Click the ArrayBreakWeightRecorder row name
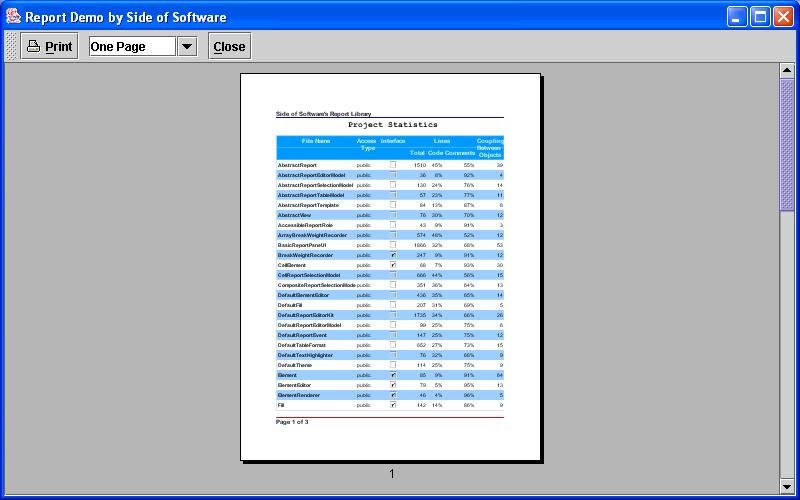Viewport: 800px width, 500px height. click(312, 235)
